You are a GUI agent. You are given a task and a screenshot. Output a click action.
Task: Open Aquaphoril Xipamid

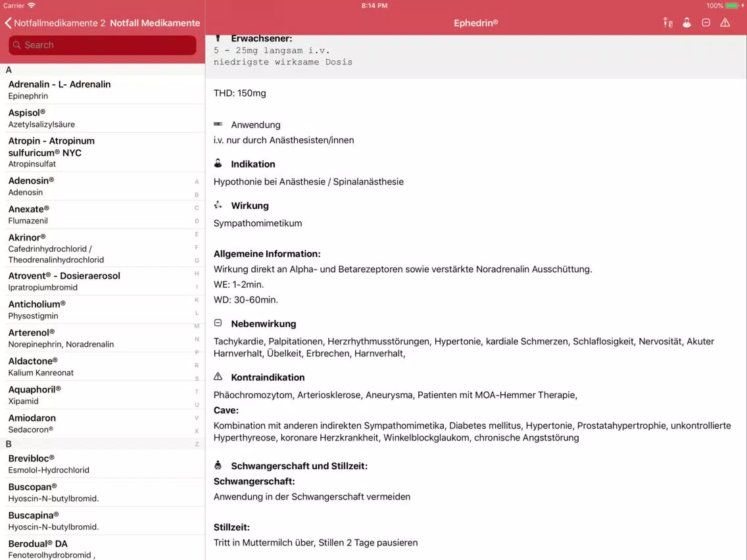103,395
